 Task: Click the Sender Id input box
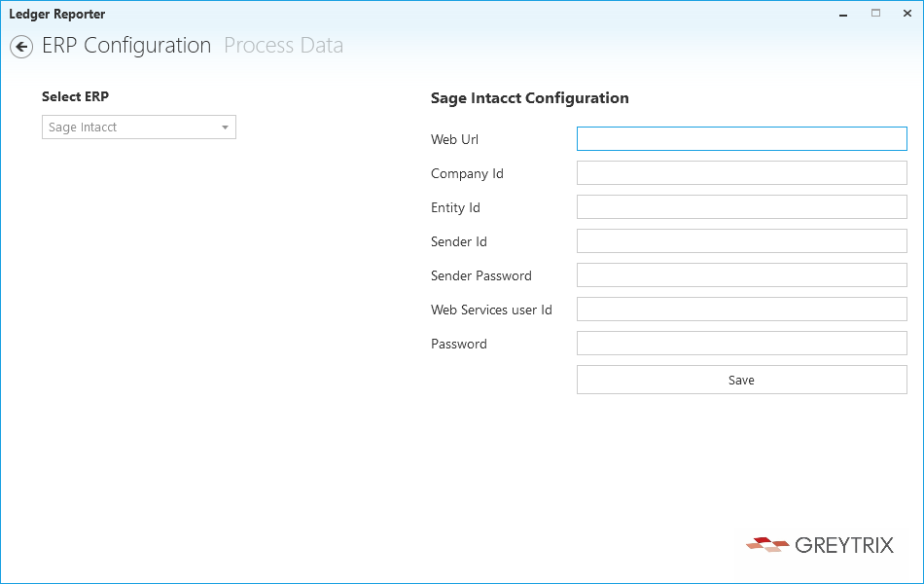(x=741, y=241)
